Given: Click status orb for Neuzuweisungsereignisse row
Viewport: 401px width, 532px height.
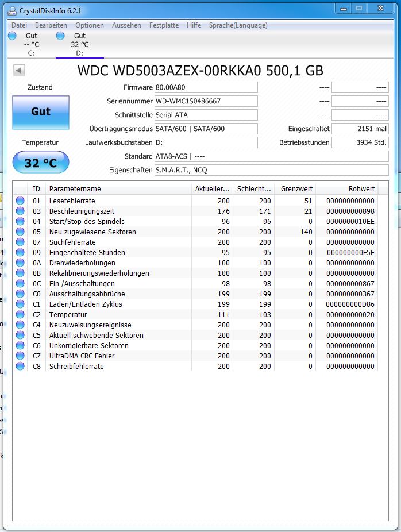Looking at the screenshot, I should (20, 325).
